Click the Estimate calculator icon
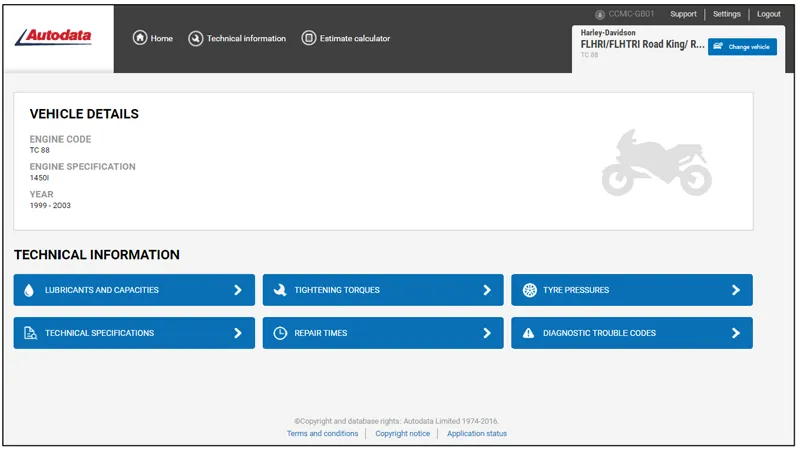Viewport: 800px width, 452px height. (309, 38)
